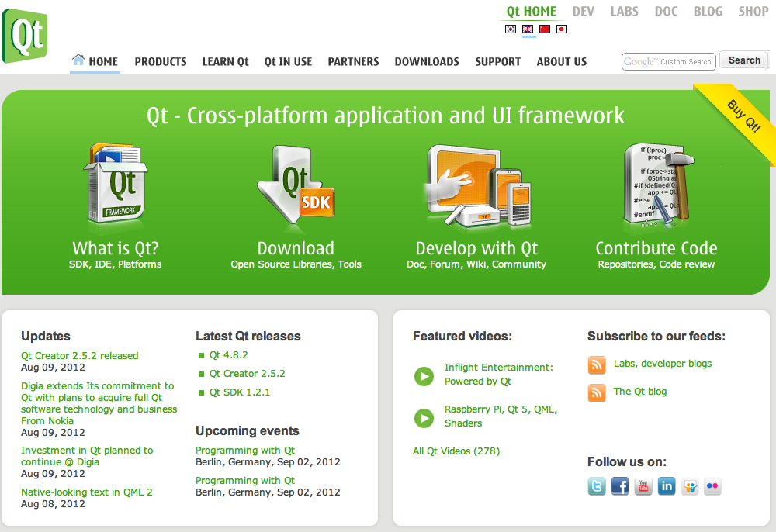Screen dimensions: 776x532
Task: Open the Qt IN USE menu
Action: coord(288,62)
